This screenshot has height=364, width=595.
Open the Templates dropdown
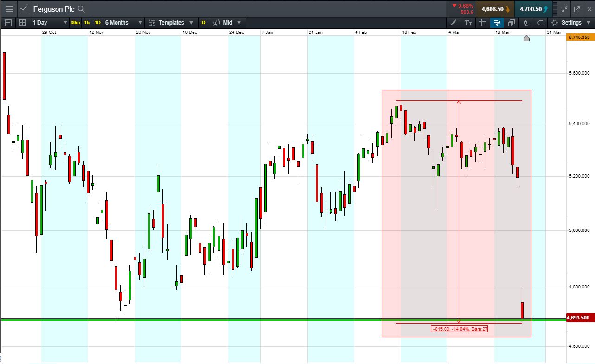171,22
